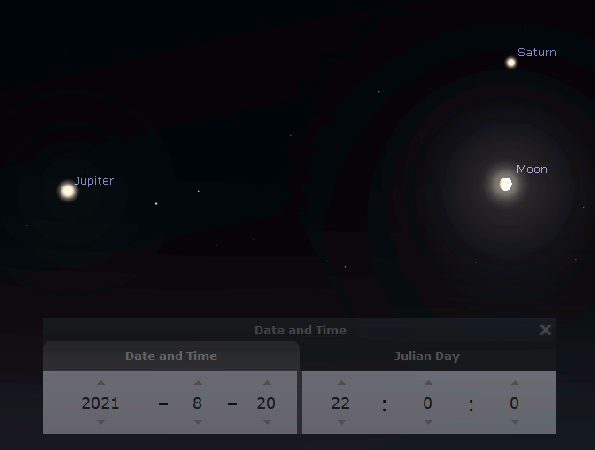Decrease the hour value with down arrow
This screenshot has width=595, height=450.
point(342,422)
